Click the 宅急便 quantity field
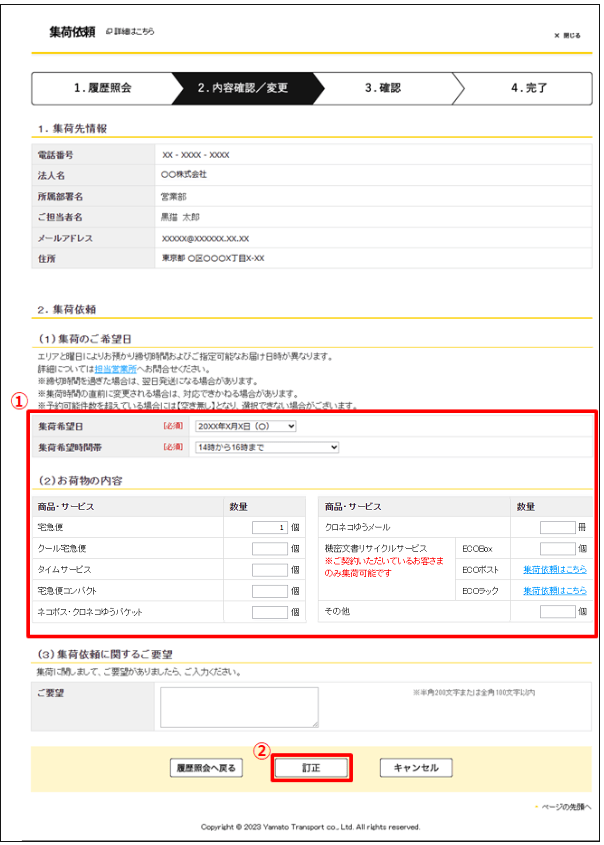 pyautogui.click(x=270, y=528)
